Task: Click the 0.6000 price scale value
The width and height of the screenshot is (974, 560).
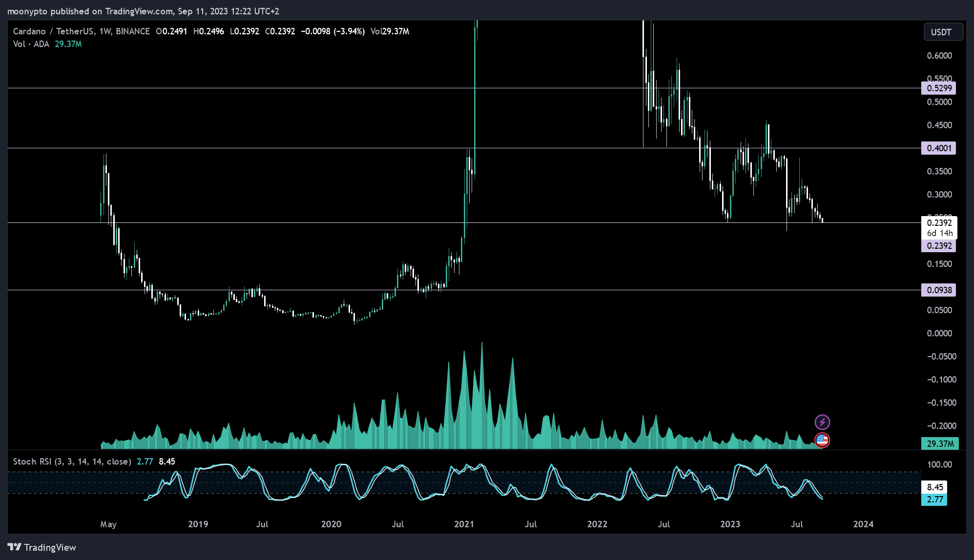Action: coord(939,56)
